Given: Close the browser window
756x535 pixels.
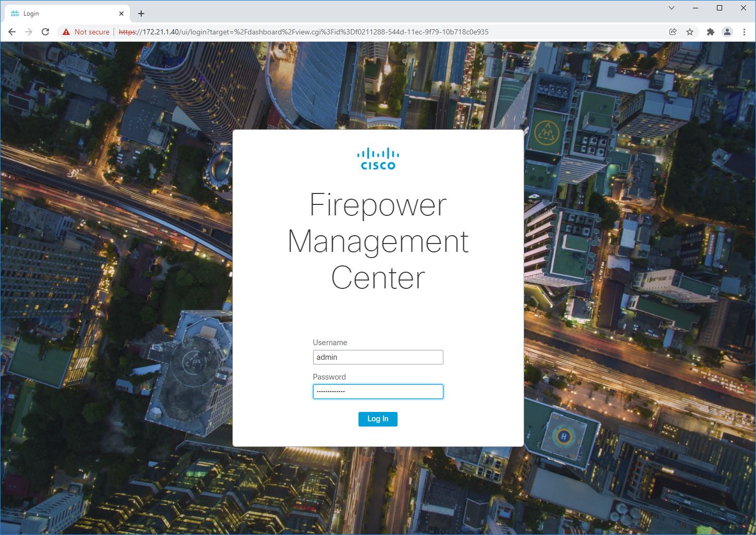Looking at the screenshot, I should pyautogui.click(x=743, y=8).
